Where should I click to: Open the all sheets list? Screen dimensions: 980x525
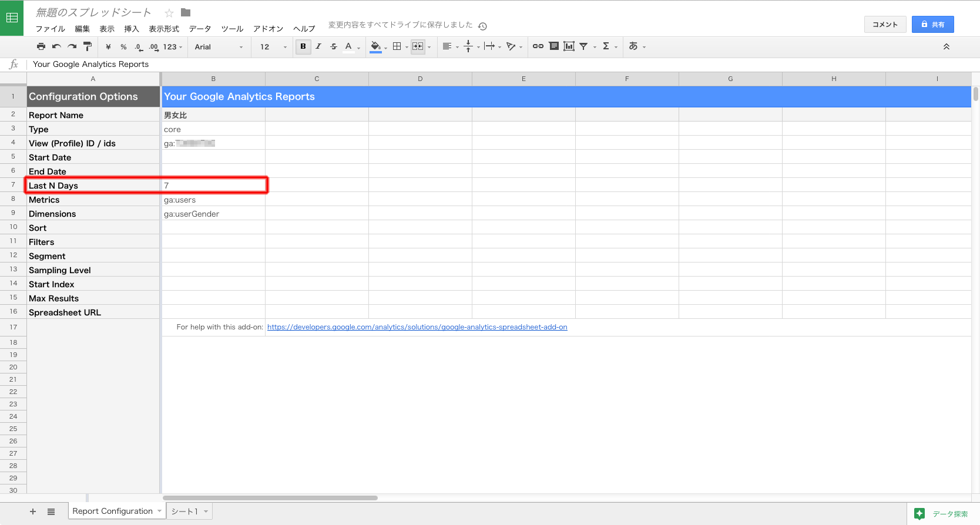pyautogui.click(x=51, y=511)
